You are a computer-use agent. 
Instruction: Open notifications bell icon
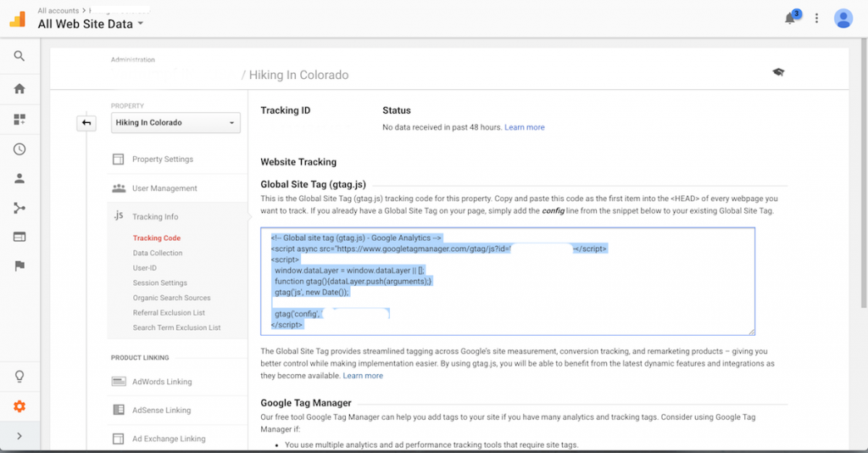790,19
